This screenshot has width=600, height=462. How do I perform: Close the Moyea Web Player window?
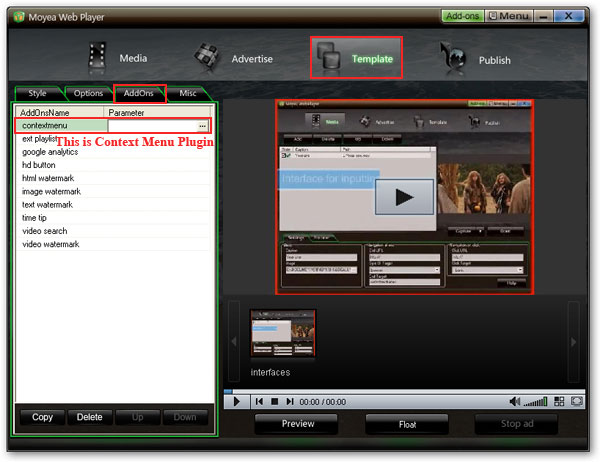(x=569, y=16)
